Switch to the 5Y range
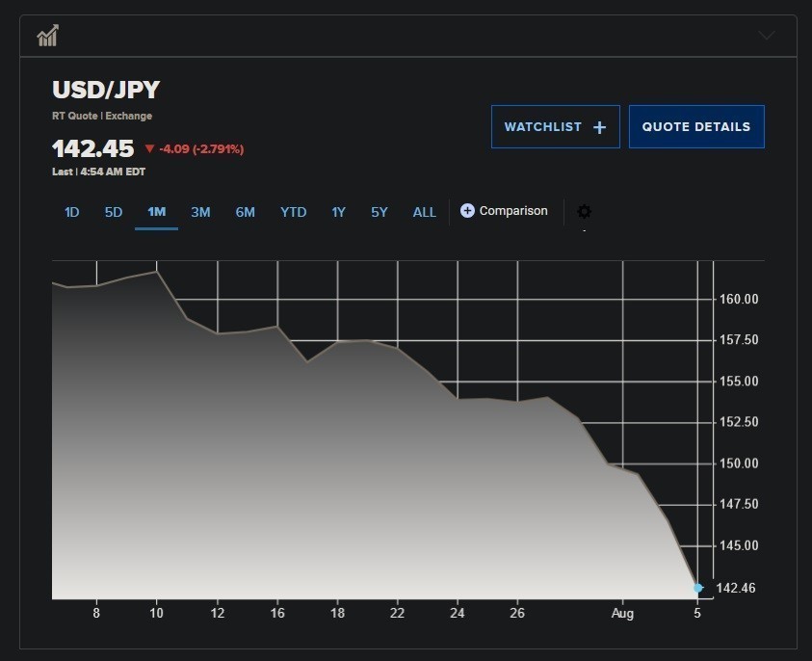Viewport: 812px width, 661px height. (x=380, y=212)
